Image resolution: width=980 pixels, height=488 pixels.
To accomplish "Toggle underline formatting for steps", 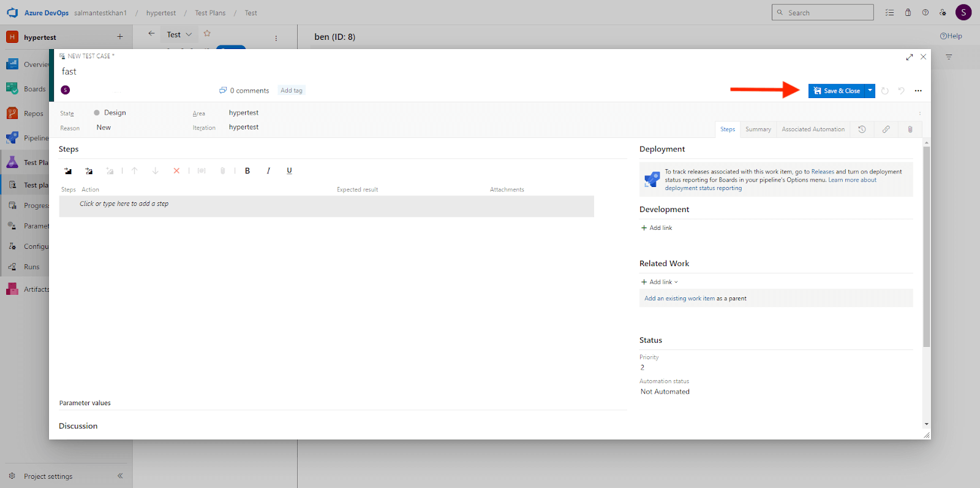I will click(289, 171).
